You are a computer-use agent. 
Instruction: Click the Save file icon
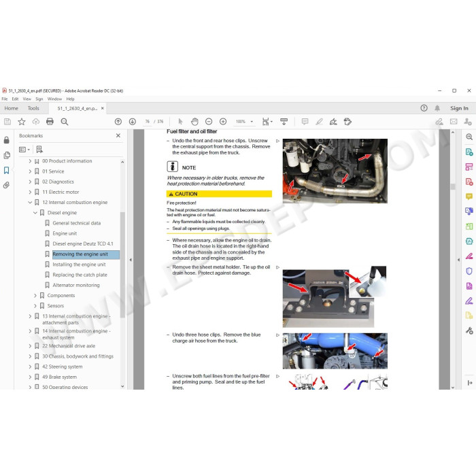(x=7, y=122)
